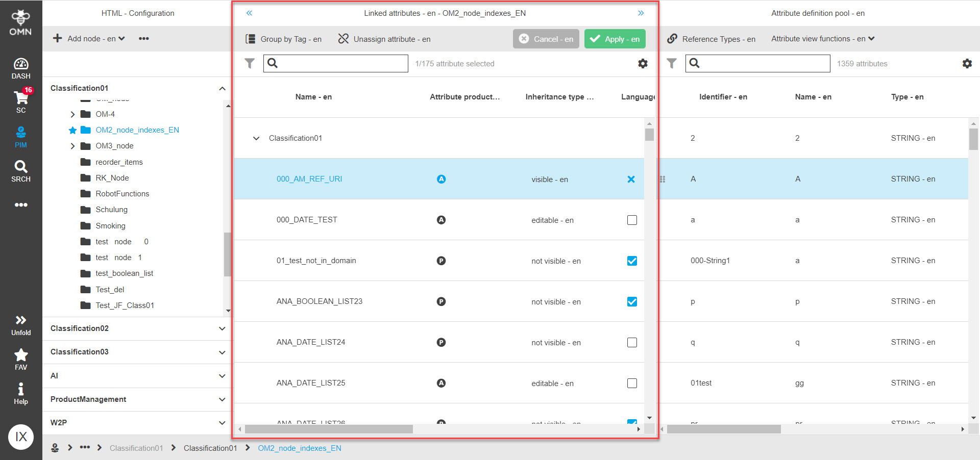This screenshot has height=460, width=980.
Task: Click the Unassign attribute icon
Action: coord(342,38)
